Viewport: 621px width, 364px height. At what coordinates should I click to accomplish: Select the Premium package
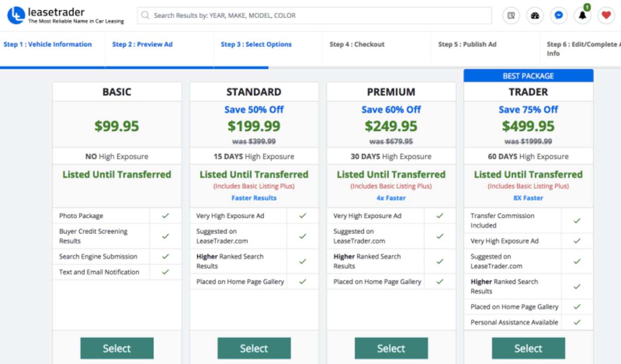point(391,348)
